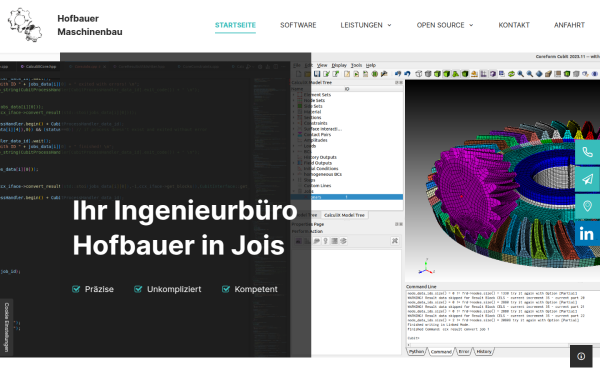The height and width of the screenshot is (375, 600).
Task: Switch to the Python tab in Cubit
Action: (x=416, y=351)
